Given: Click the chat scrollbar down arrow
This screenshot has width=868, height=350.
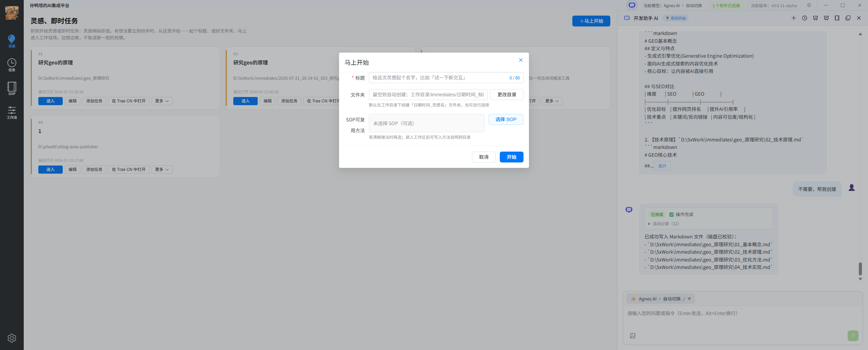Looking at the screenshot, I should point(860,279).
